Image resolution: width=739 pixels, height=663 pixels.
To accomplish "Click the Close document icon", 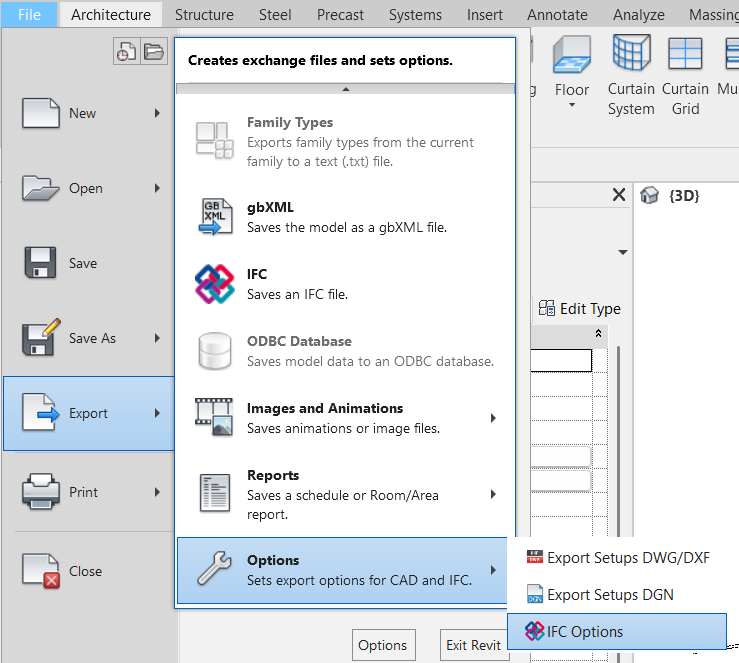I will coord(41,571).
